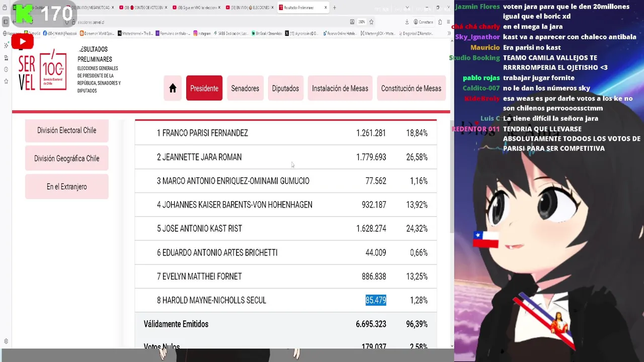
Task: Click the home icon button
Action: tap(173, 88)
